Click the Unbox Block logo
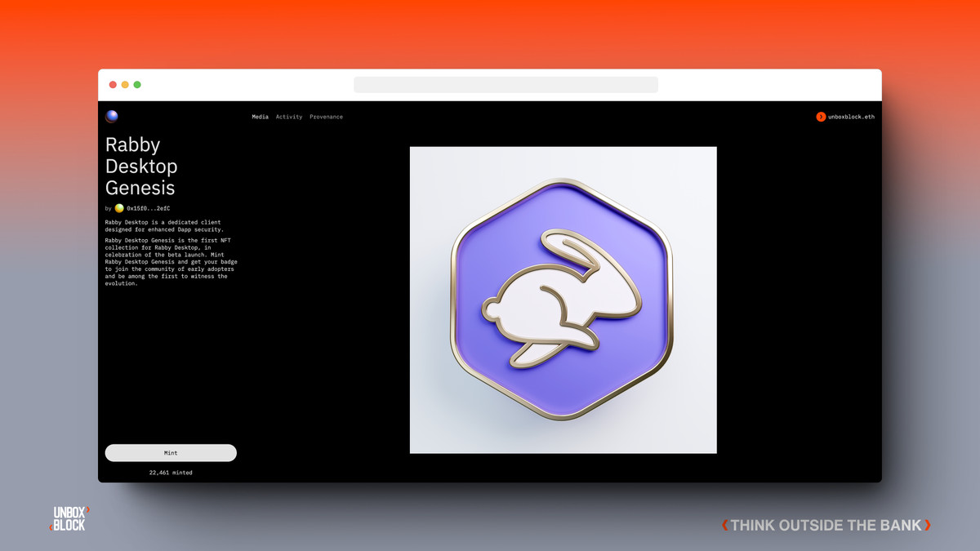Viewport: 980px width, 551px height. 69,518
